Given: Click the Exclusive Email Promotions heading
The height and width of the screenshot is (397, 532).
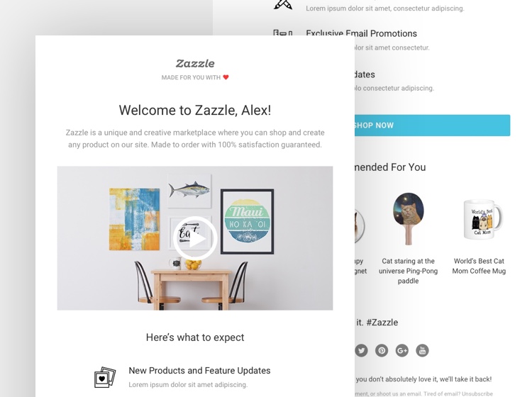Looking at the screenshot, I should tap(361, 33).
